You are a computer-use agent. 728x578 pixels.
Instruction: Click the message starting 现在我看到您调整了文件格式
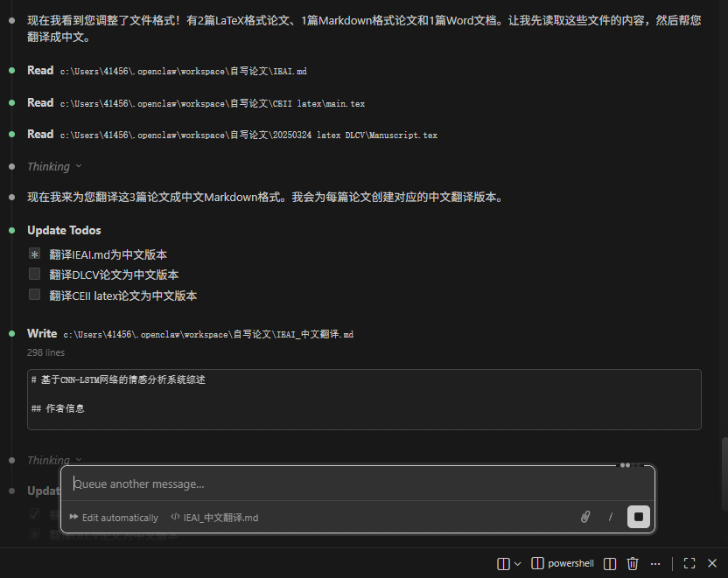[x=364, y=29]
